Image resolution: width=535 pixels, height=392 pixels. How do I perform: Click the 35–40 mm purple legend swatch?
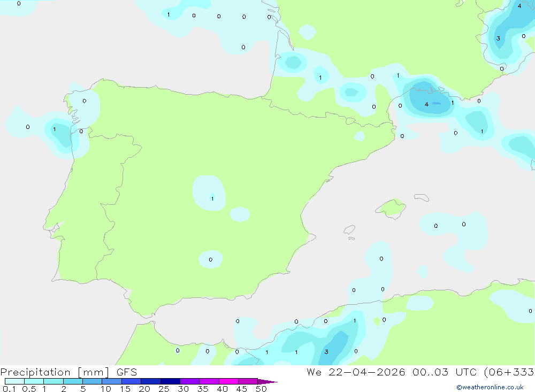pos(209,381)
